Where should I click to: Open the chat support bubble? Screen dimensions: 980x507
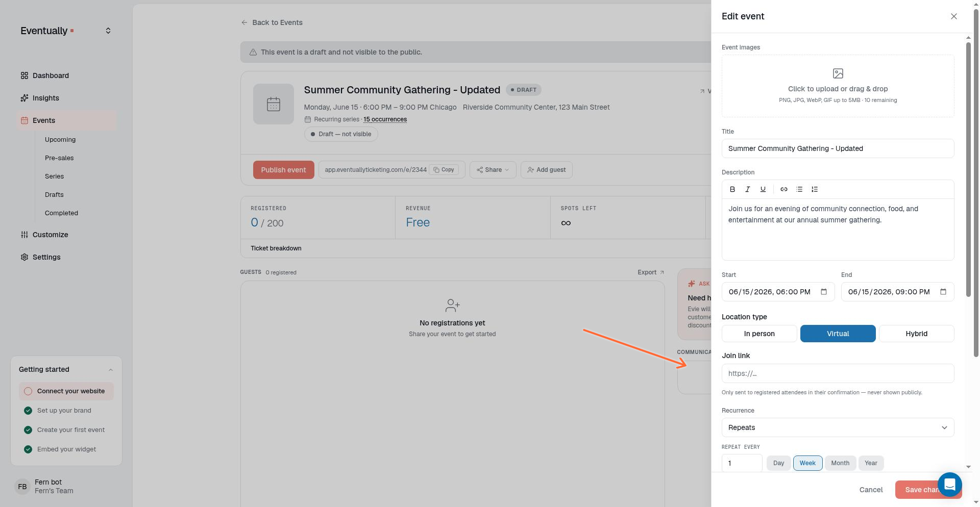[x=949, y=484]
